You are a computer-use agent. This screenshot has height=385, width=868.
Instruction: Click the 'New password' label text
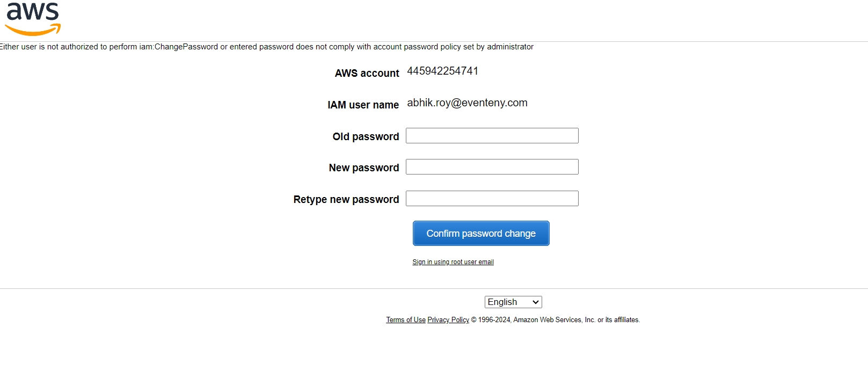[x=364, y=168]
